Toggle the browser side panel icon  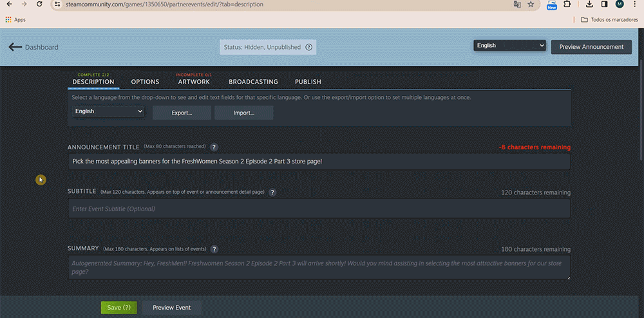(604, 4)
